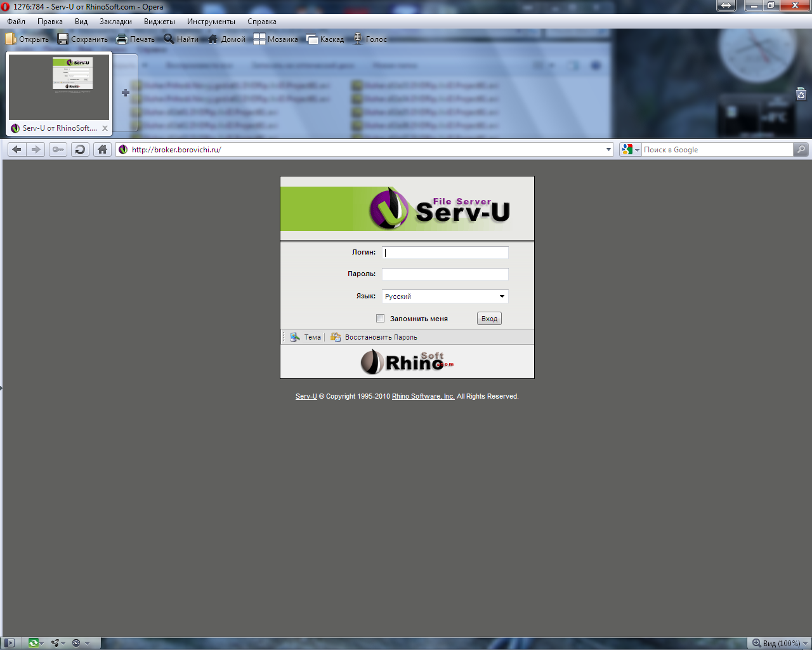
Task: Go back with the Back arrow button
Action: pos(16,150)
